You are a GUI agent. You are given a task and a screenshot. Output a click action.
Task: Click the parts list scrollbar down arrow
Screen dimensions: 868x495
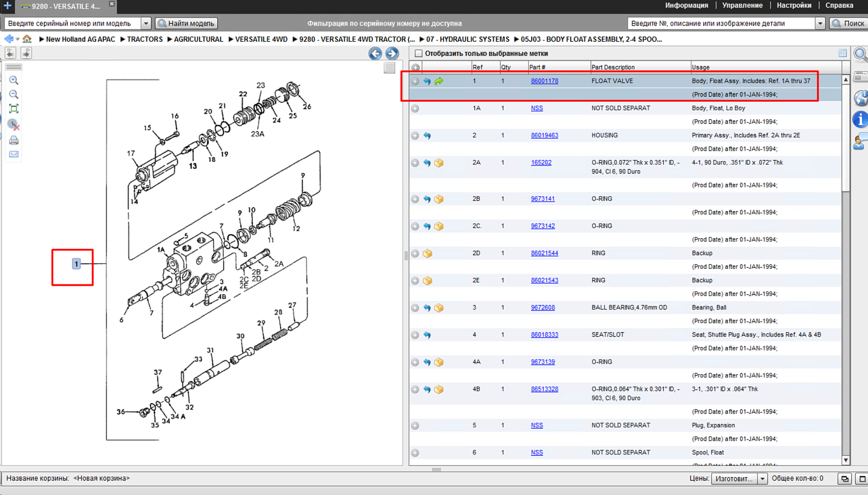coord(846,460)
